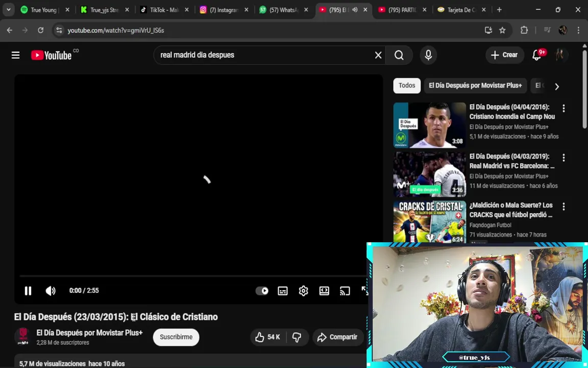Open the browser extensions puzzle icon
The height and width of the screenshot is (368, 588).
(524, 31)
